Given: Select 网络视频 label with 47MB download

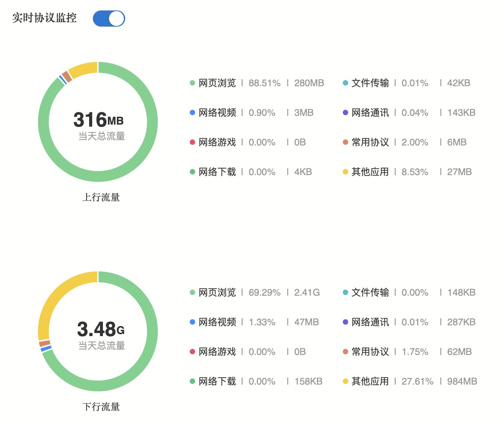Looking at the screenshot, I should [x=217, y=322].
